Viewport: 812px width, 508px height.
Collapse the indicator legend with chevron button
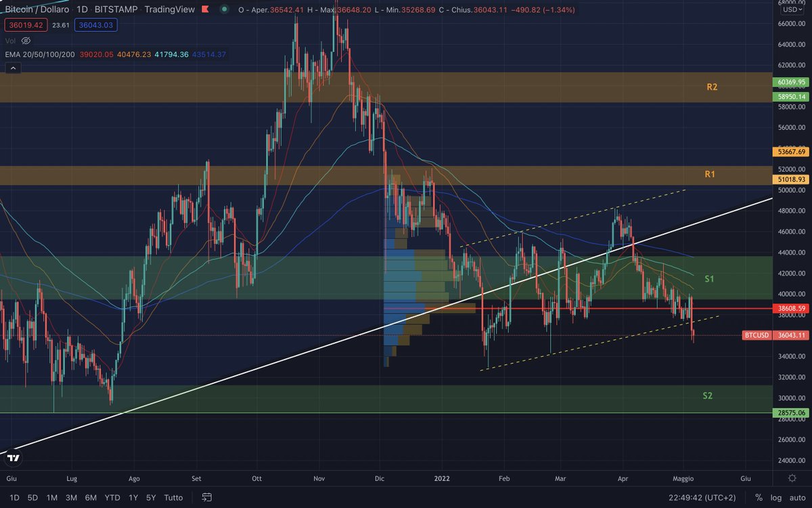13,68
